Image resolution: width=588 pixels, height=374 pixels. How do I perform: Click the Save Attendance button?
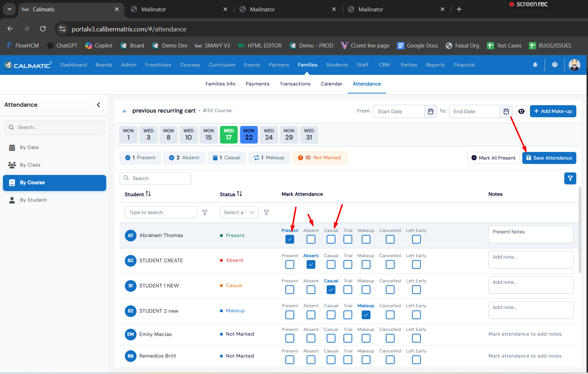coord(549,158)
